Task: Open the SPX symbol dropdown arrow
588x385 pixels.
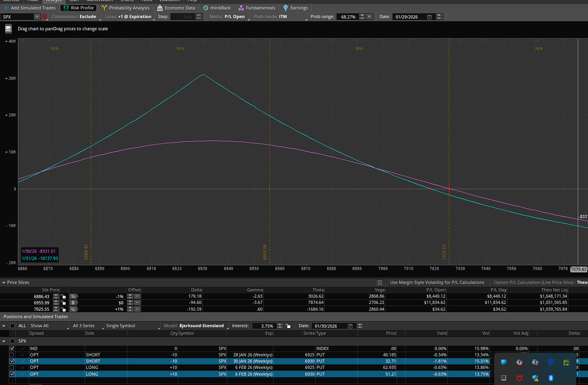Action: click(37, 17)
